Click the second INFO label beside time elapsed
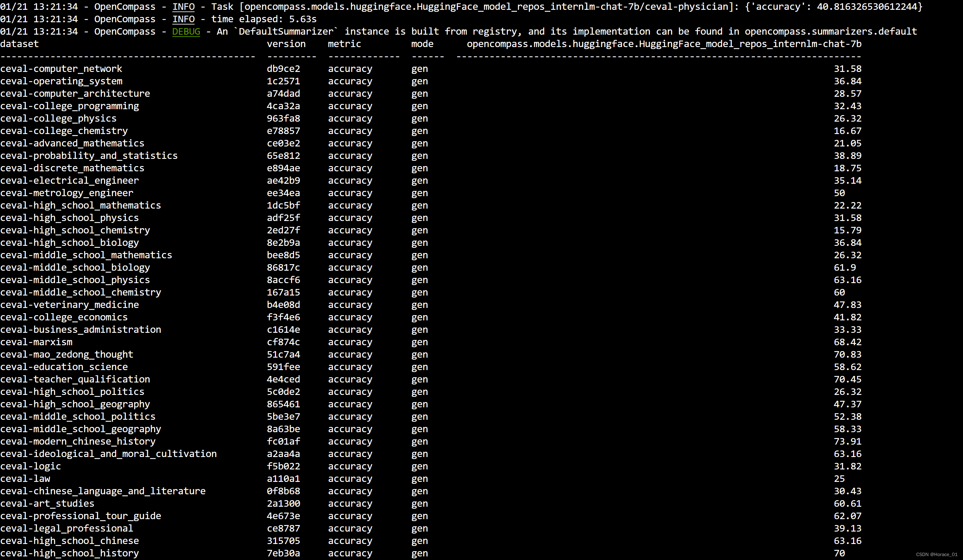963x560 pixels. coord(183,19)
